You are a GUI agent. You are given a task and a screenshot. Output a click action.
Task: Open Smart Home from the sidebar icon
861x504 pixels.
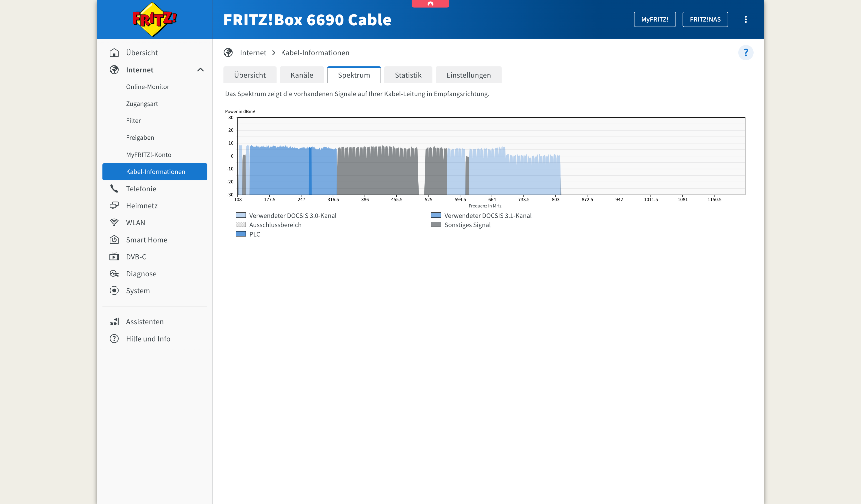(114, 240)
